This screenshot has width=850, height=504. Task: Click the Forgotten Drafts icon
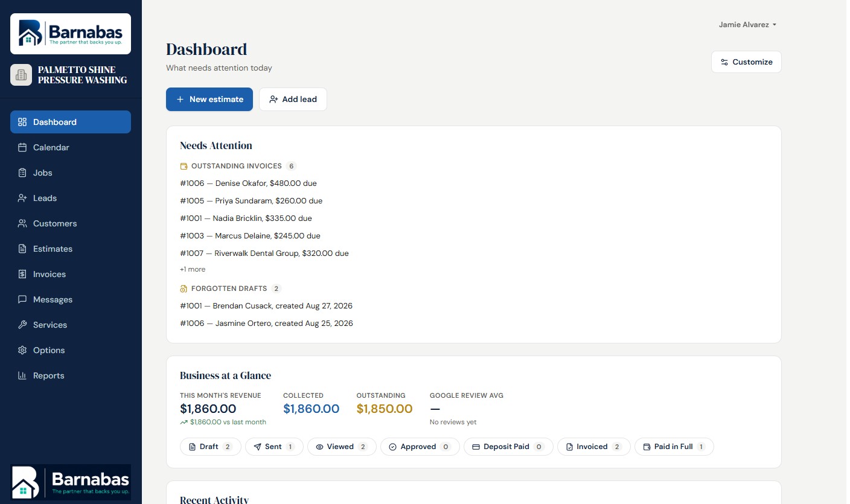(x=184, y=289)
